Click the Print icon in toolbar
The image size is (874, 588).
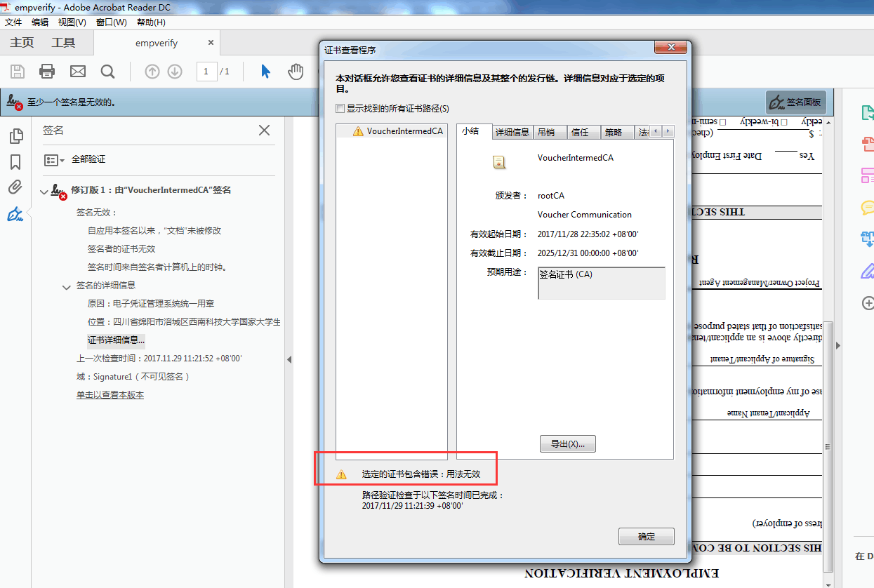click(x=47, y=72)
